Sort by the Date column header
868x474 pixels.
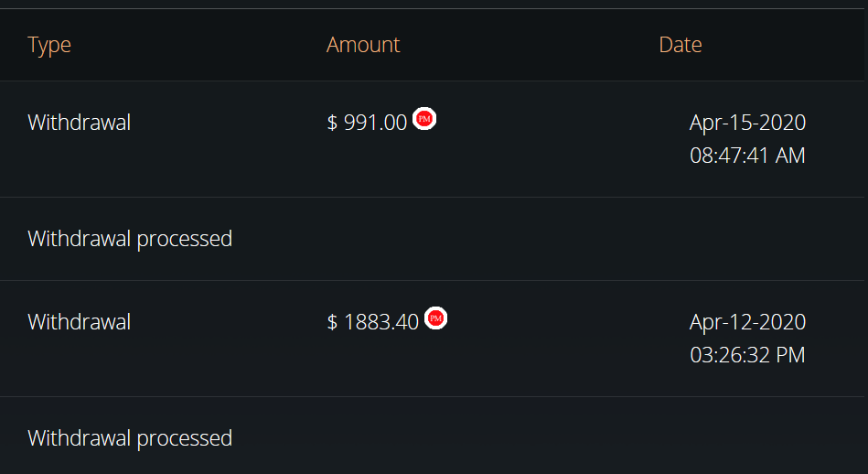680,44
